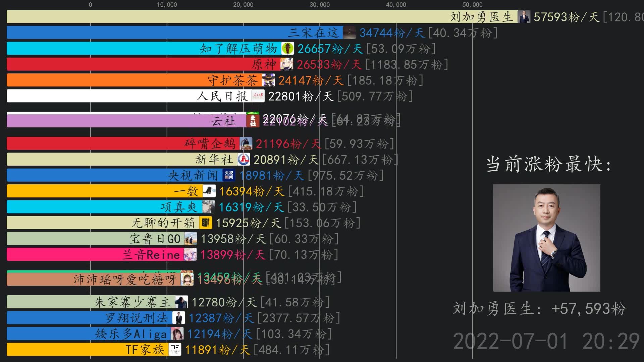Click the 朱家寨少寨主 avatar icon

181,302
